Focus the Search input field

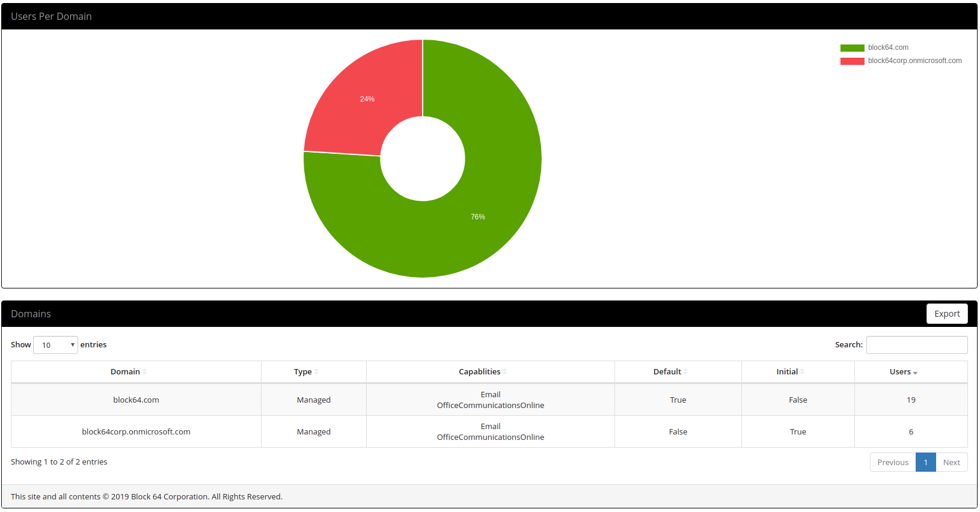coord(917,345)
